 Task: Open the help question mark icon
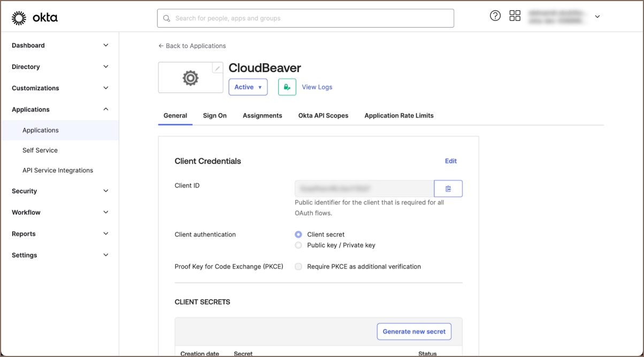point(495,16)
